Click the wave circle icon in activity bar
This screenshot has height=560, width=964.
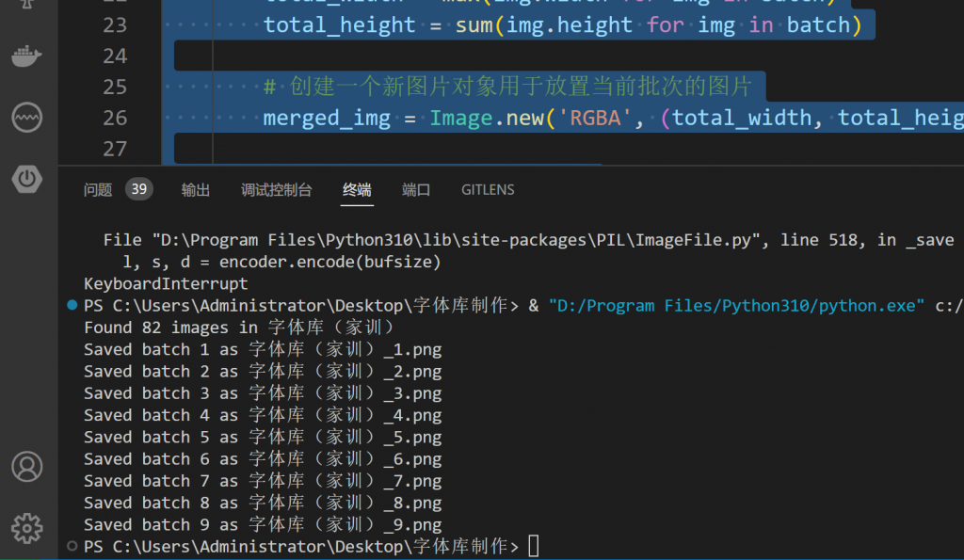26,118
